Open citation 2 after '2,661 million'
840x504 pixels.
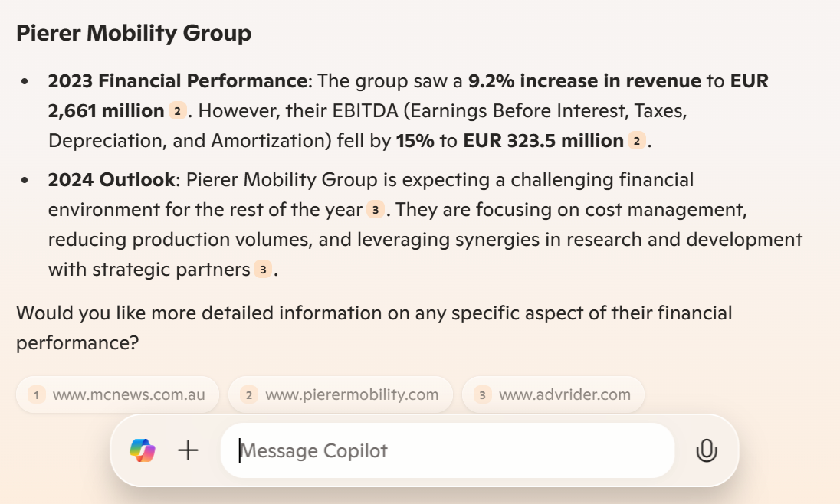click(x=177, y=111)
